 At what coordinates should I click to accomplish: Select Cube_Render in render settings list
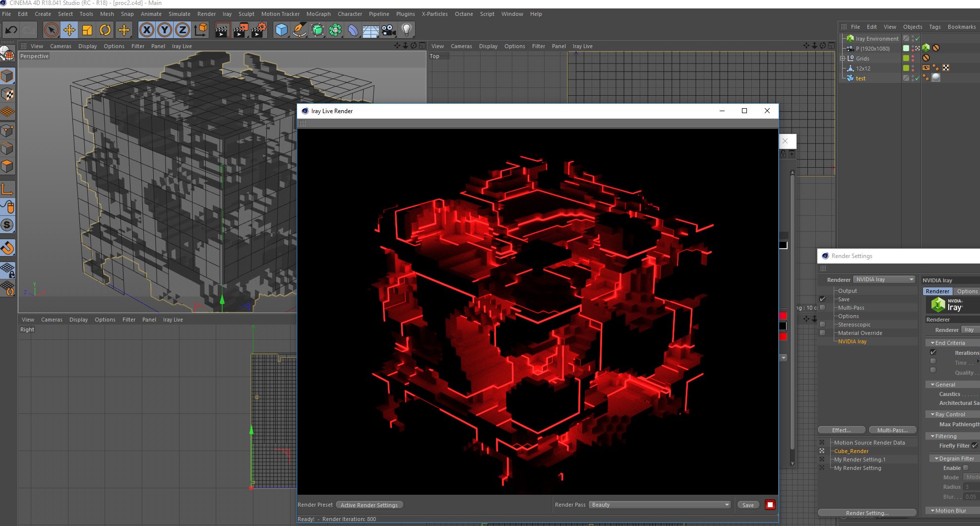851,451
